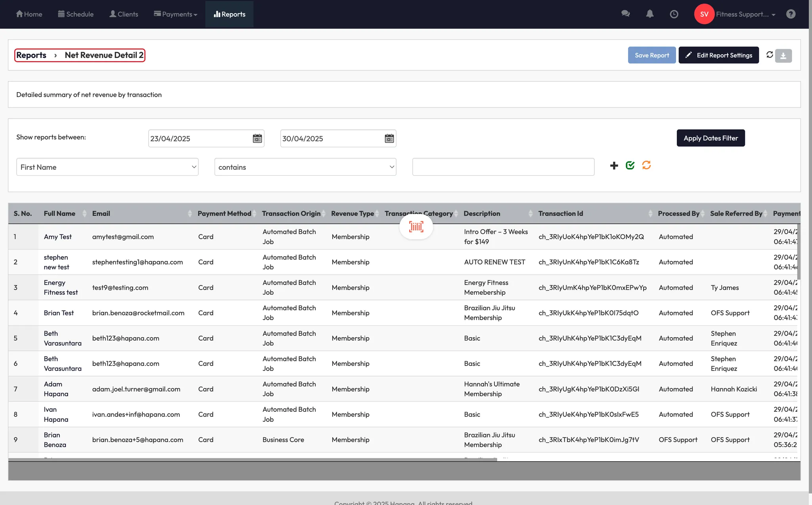
Task: Click the filter value text field
Action: [x=503, y=167]
